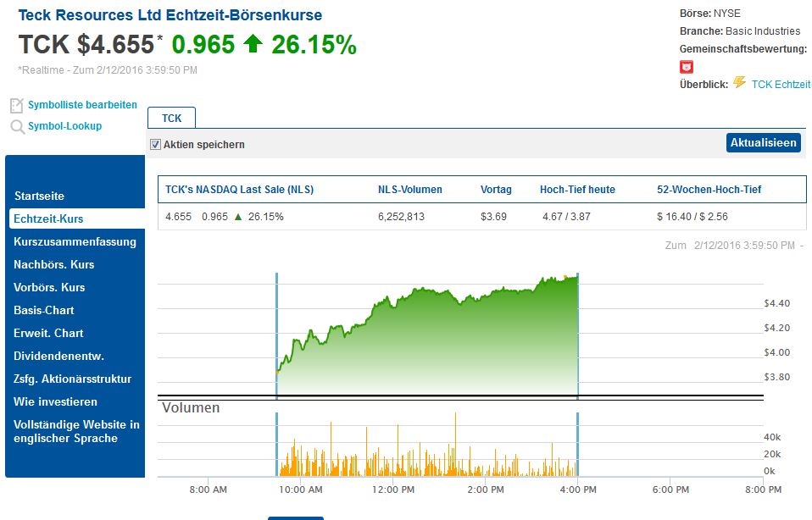Click the small green triangle in NLS row
Image resolution: width=812 pixels, height=520 pixels.
[x=238, y=217]
